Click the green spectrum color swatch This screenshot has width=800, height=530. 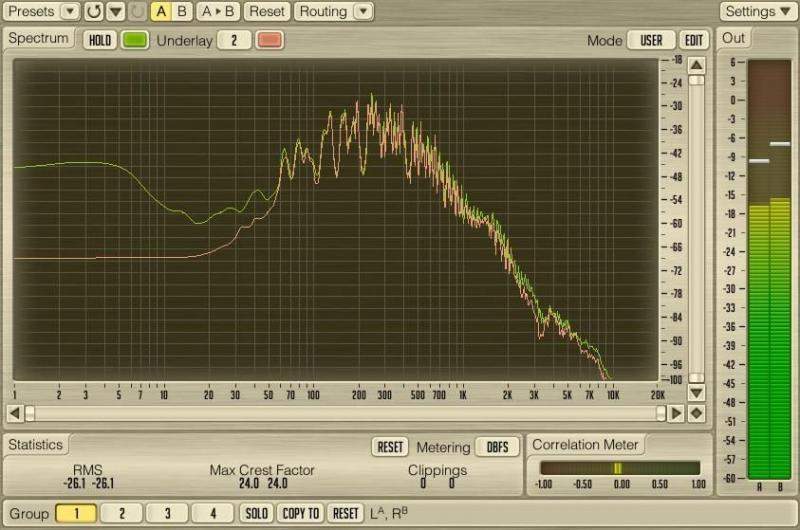point(134,40)
